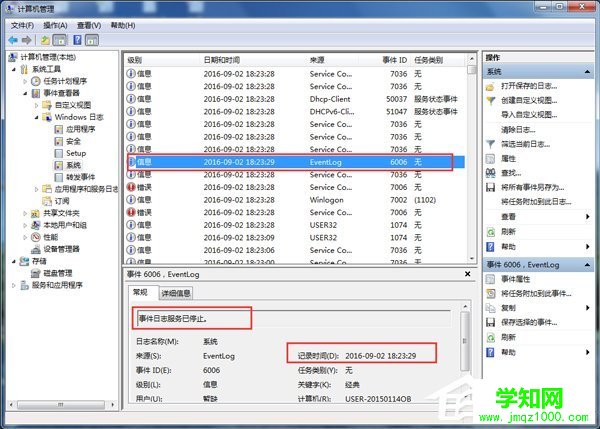The image size is (600, 429).
Task: Click the Forward arrow toolbar icon
Action: pyautogui.click(x=26, y=40)
